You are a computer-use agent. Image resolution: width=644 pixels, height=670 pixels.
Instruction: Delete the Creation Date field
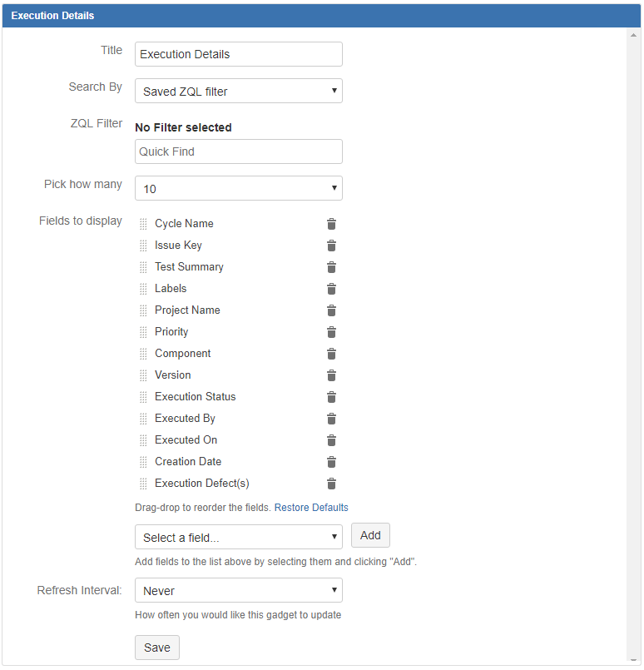coord(331,461)
